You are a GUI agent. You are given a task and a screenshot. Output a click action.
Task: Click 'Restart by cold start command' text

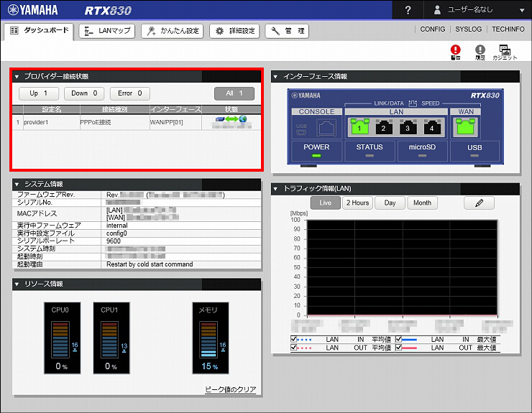(x=150, y=264)
